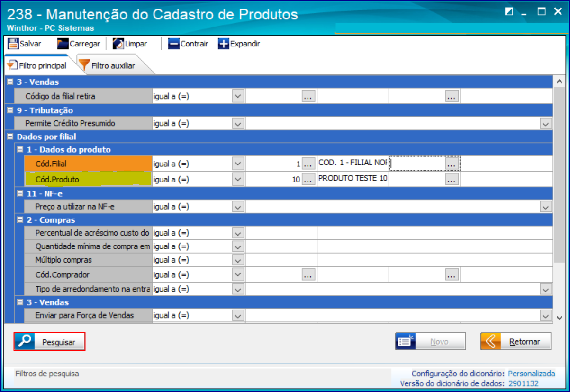
Task: Collapse the 9 - Tributação group
Action: (10, 110)
